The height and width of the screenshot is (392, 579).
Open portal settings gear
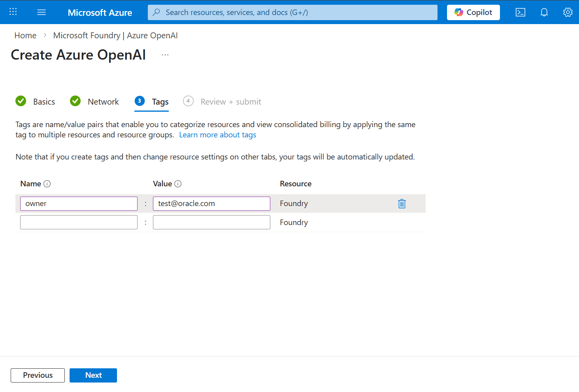(568, 12)
